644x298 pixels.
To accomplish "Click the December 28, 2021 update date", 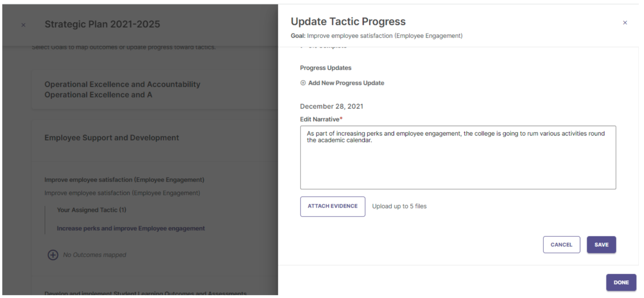I will pos(331,106).
